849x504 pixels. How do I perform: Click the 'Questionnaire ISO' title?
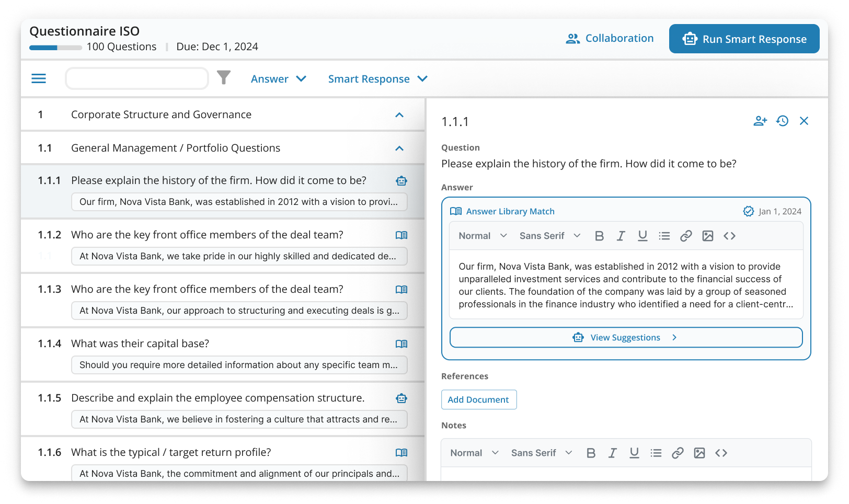[x=84, y=31]
